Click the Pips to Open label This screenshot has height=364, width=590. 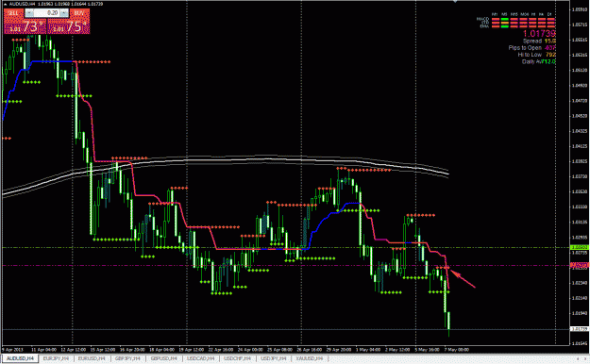click(525, 48)
